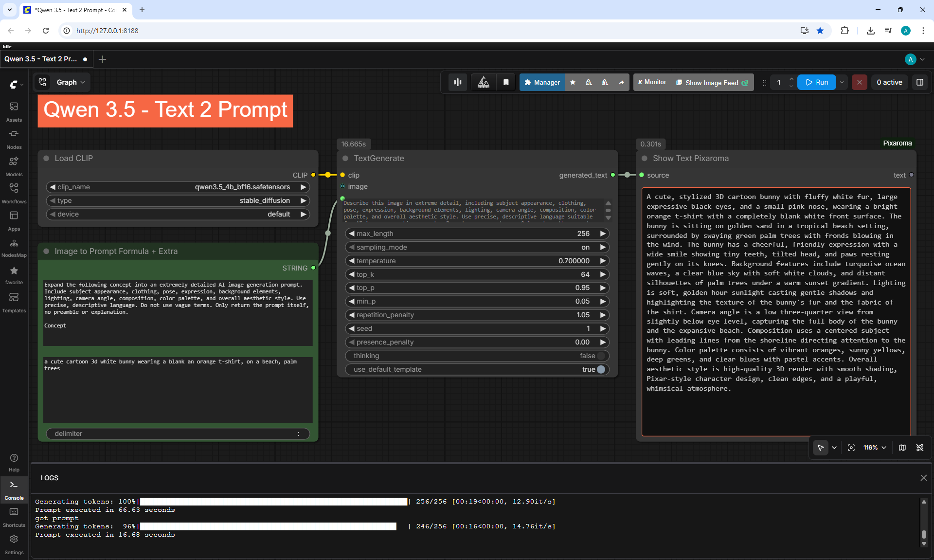Open the Assets sidebar panel

[x=14, y=112]
